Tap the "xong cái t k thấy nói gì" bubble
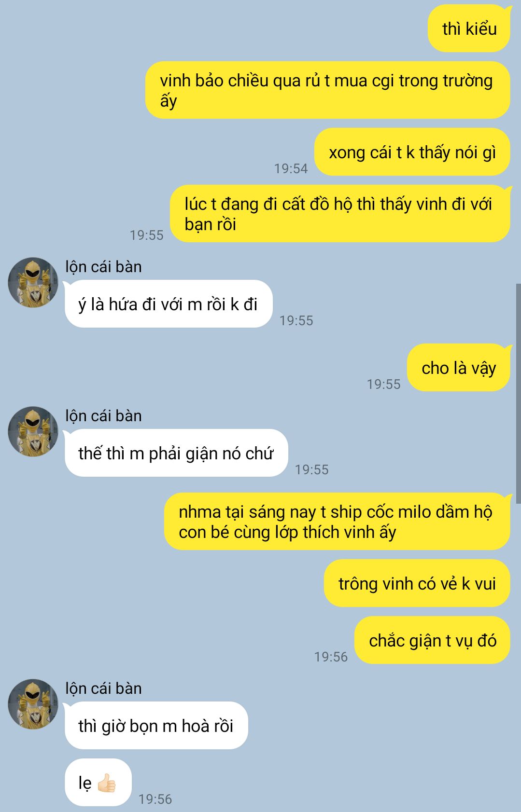 412,152
